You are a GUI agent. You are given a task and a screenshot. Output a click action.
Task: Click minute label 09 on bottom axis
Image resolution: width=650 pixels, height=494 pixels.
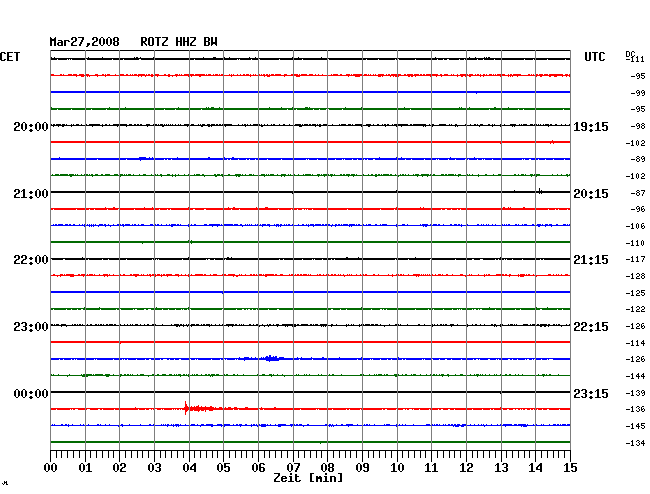pyautogui.click(x=362, y=467)
